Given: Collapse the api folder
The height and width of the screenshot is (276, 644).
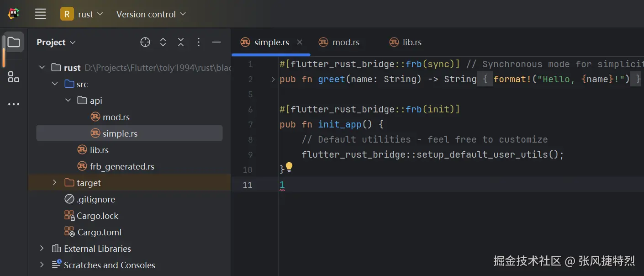Looking at the screenshot, I should pos(68,101).
